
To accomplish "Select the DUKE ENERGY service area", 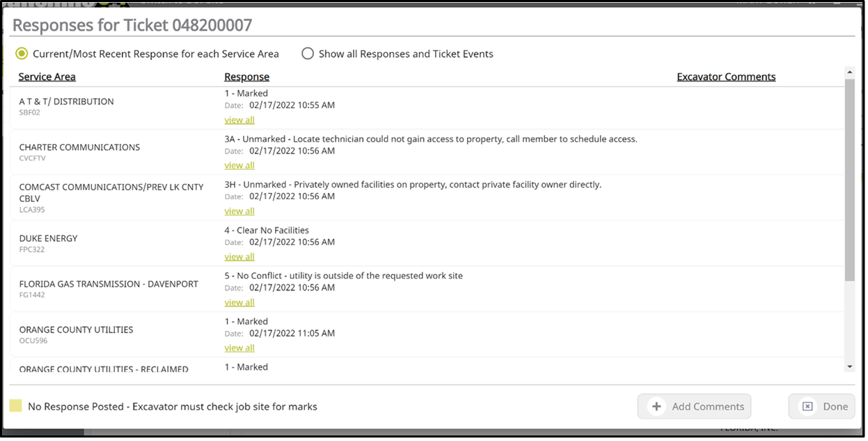I will (x=48, y=238).
